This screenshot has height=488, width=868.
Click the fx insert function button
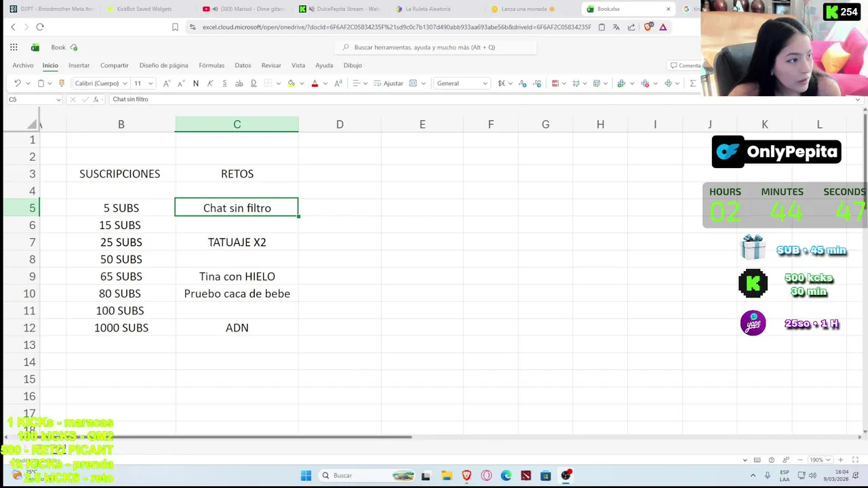point(96,100)
